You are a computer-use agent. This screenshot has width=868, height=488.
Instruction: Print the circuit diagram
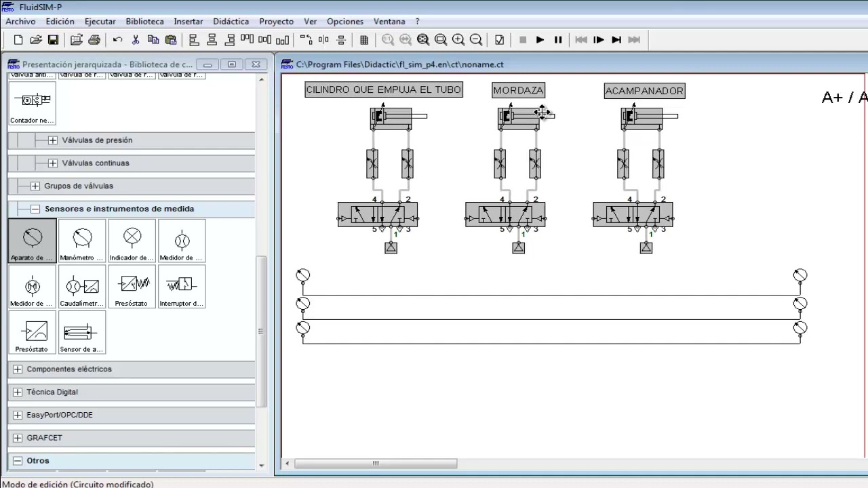(94, 40)
